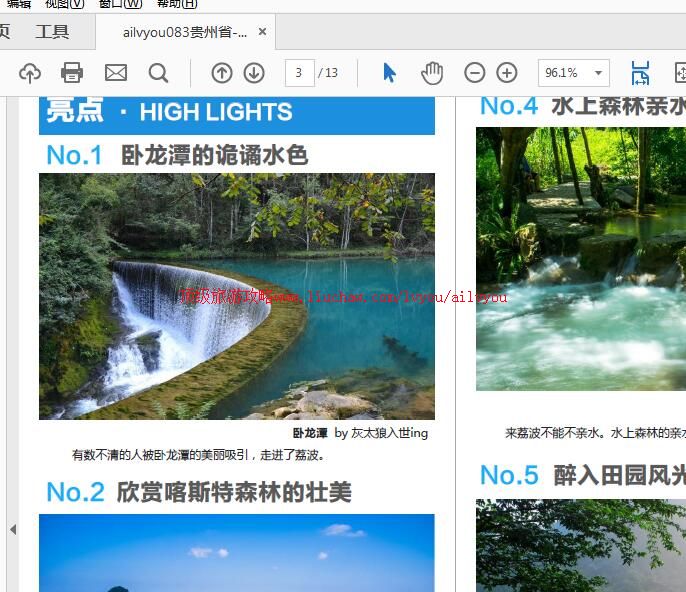Click the fit page width icon
Image resolution: width=686 pixels, height=592 pixels.
point(640,73)
